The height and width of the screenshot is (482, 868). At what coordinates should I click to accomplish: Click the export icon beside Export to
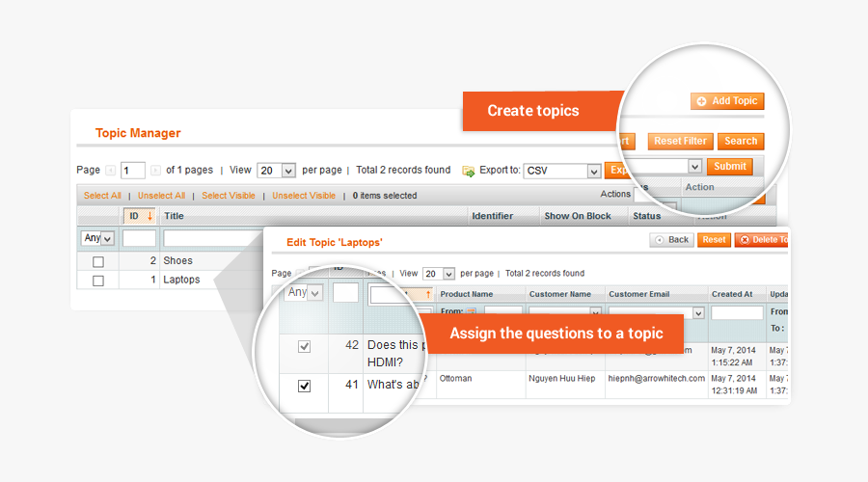tap(469, 171)
